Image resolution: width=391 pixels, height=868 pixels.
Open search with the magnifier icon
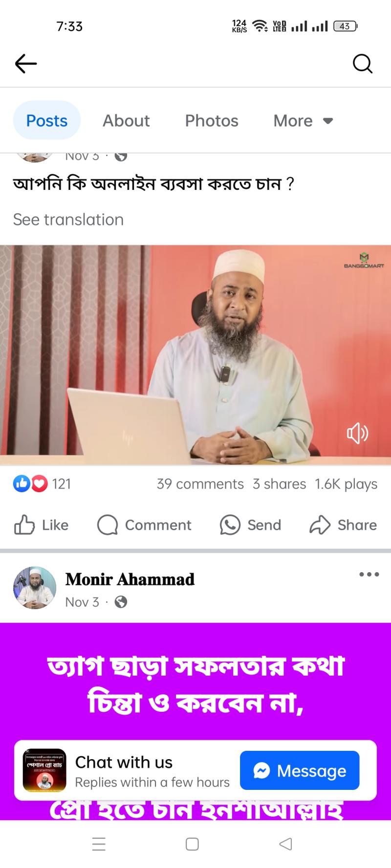click(x=362, y=63)
